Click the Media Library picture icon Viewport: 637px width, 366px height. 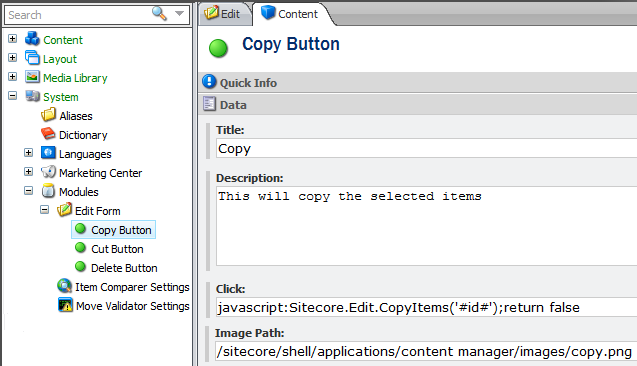tap(32, 77)
